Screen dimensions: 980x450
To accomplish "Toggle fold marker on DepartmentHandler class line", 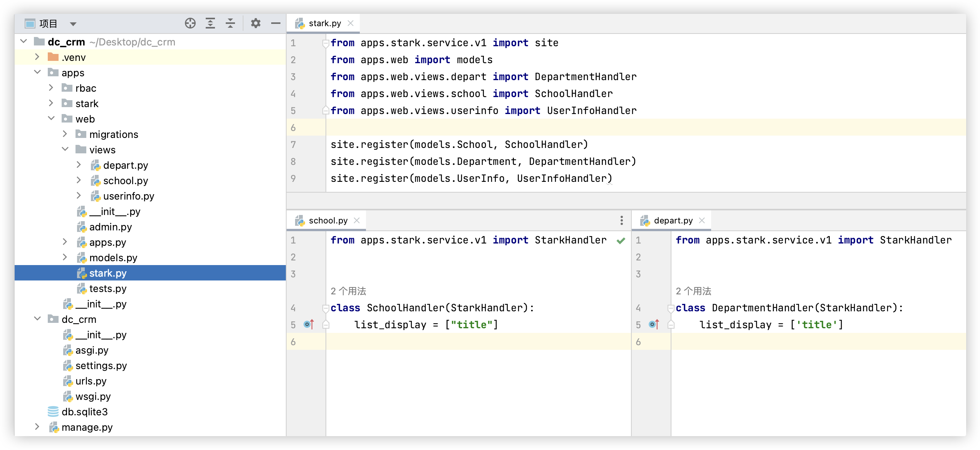I will pos(671,308).
